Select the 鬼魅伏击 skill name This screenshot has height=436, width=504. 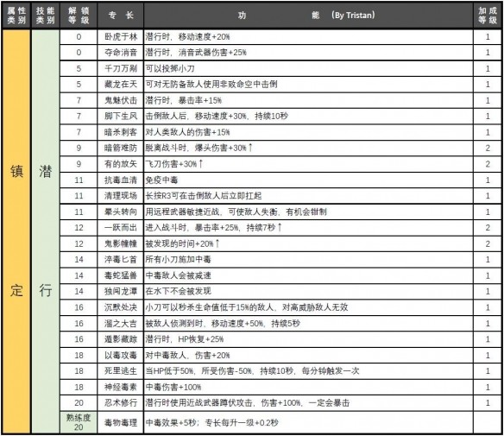point(121,100)
